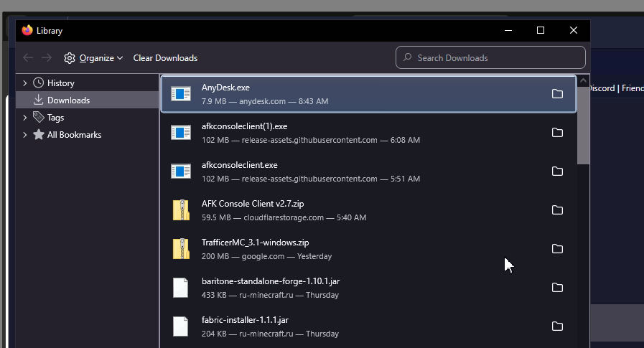The image size is (644, 348).
Task: Click the afkconsoleclient(1).exe file icon
Action: [x=181, y=133]
